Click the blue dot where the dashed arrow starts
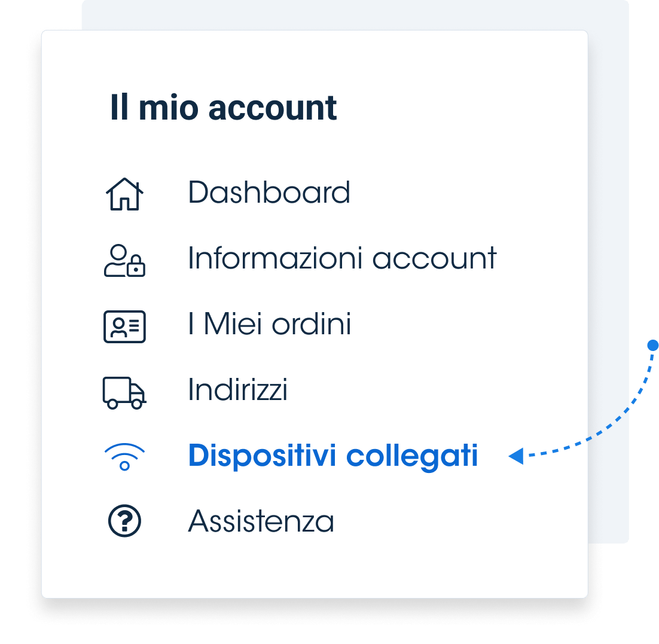Screen dimensions: 659x644 pyautogui.click(x=652, y=345)
